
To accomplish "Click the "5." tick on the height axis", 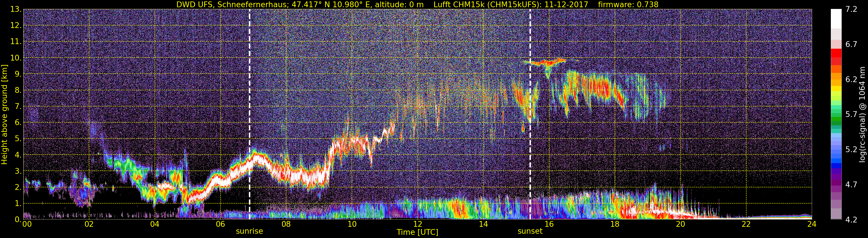I will (x=18, y=139).
